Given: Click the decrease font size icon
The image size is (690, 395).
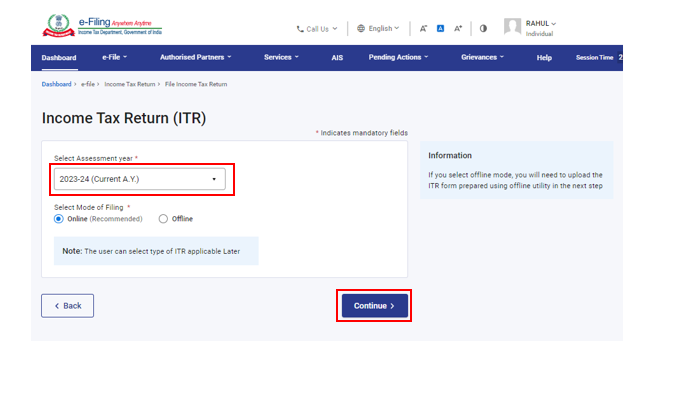Looking at the screenshot, I should 423,29.
